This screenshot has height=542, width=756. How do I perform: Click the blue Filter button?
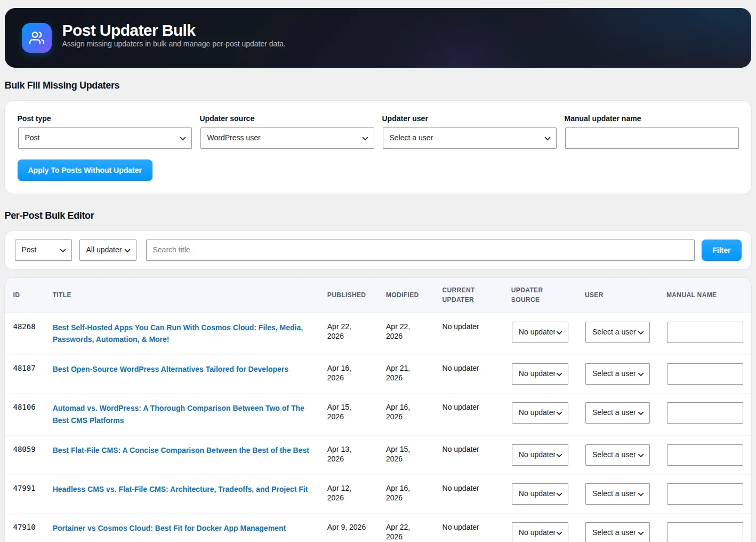tap(721, 250)
